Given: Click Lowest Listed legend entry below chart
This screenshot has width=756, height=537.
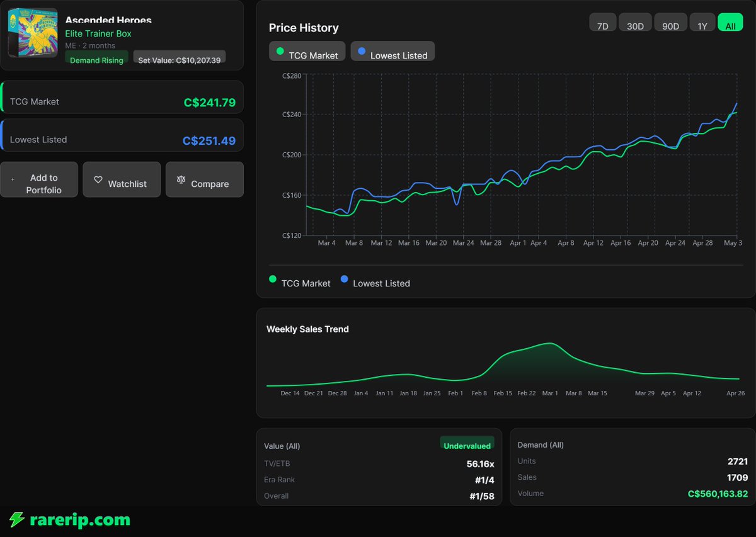Looking at the screenshot, I should 375,283.
